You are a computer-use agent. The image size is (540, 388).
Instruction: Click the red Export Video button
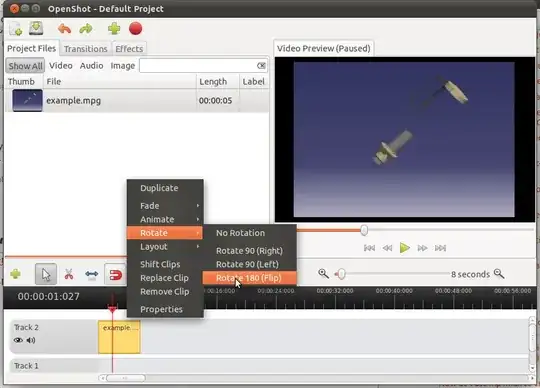click(135, 29)
